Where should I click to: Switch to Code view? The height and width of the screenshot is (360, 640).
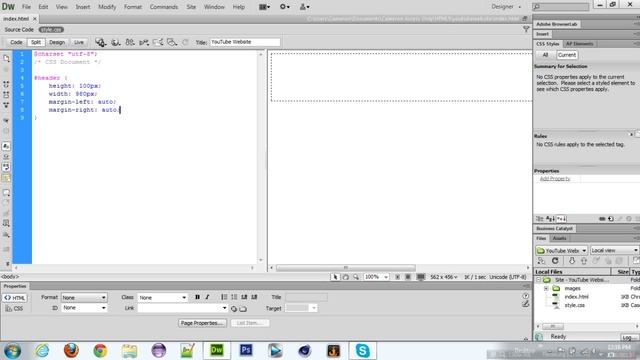pyautogui.click(x=16, y=42)
